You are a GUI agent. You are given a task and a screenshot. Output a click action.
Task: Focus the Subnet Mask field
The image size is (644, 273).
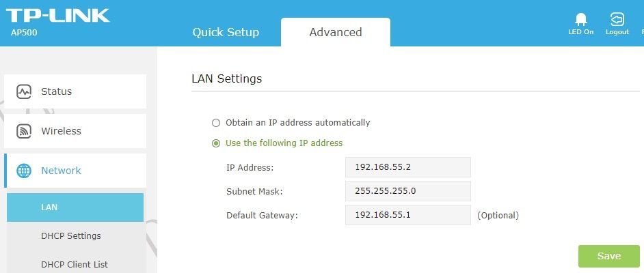(x=408, y=191)
